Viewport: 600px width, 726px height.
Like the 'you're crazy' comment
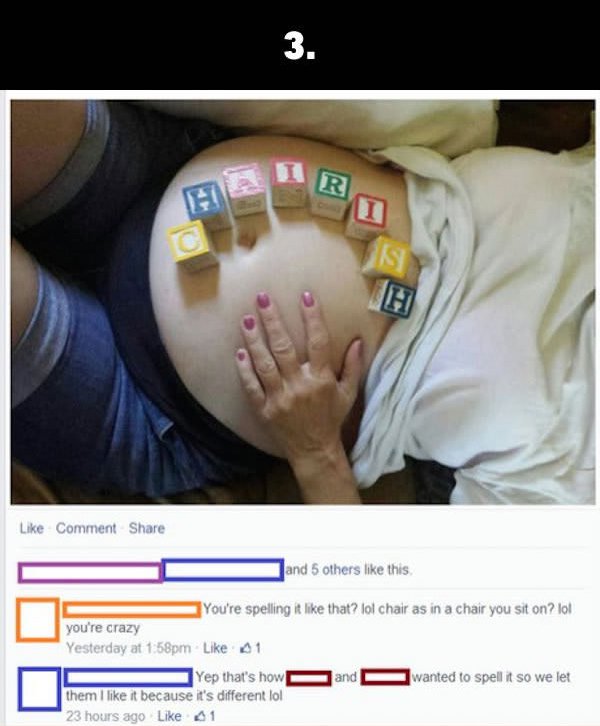click(215, 648)
